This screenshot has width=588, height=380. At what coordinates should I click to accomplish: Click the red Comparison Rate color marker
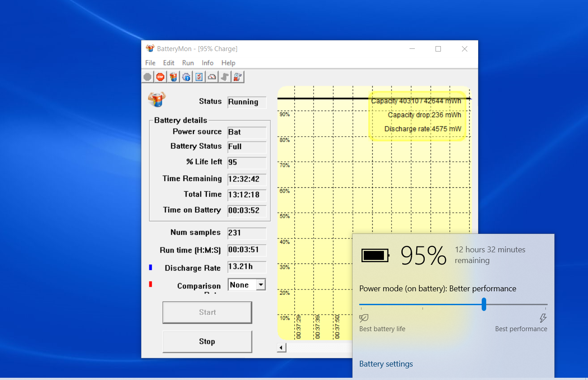151,284
